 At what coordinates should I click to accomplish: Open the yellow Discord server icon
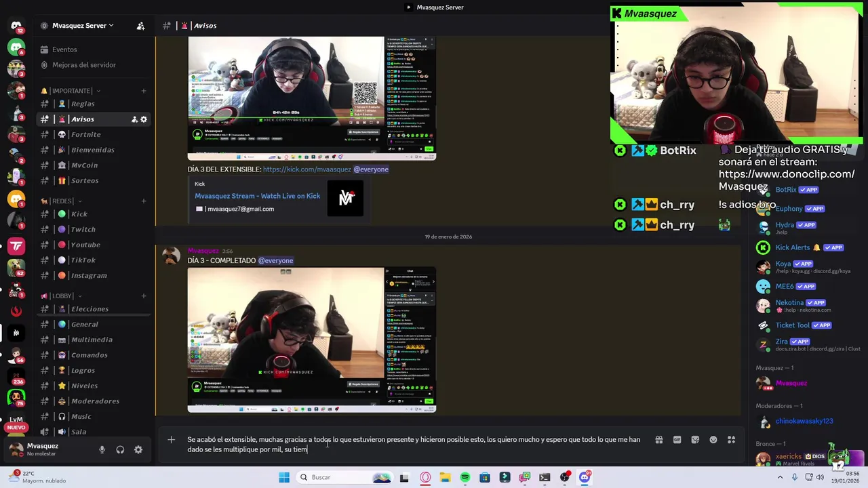16,199
